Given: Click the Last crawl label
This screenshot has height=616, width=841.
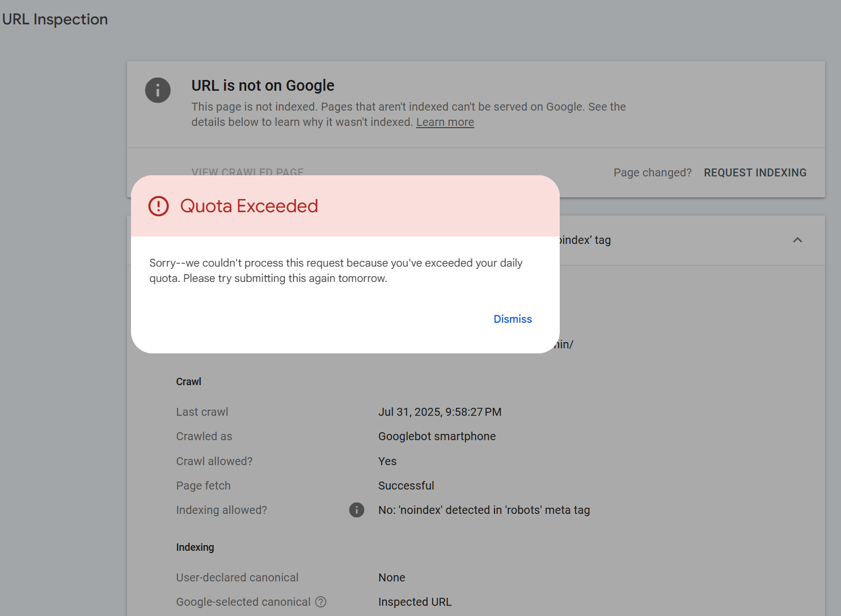Looking at the screenshot, I should pos(202,412).
